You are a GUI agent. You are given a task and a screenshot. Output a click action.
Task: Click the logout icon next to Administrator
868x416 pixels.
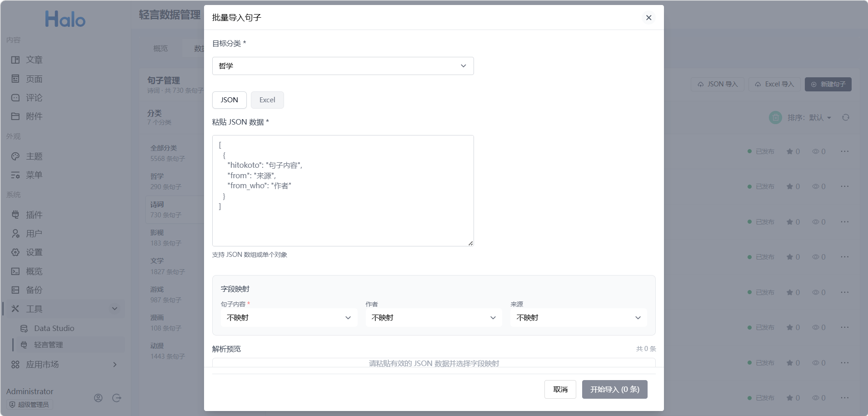pyautogui.click(x=117, y=398)
